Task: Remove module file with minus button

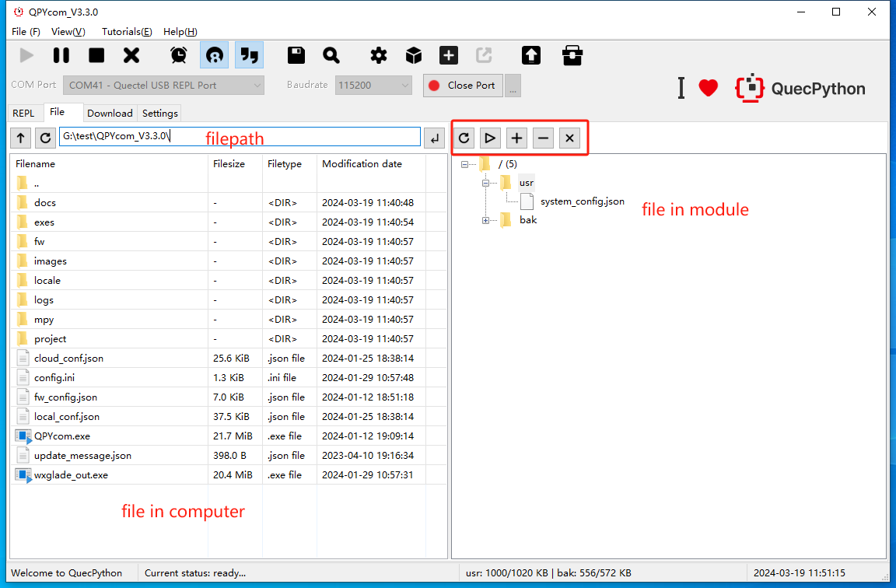Action: pyautogui.click(x=543, y=138)
